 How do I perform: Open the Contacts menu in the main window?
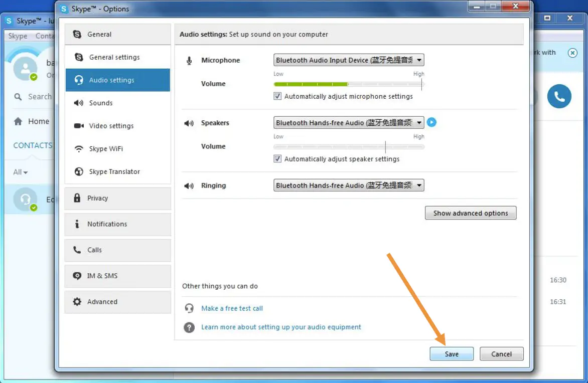45,36
